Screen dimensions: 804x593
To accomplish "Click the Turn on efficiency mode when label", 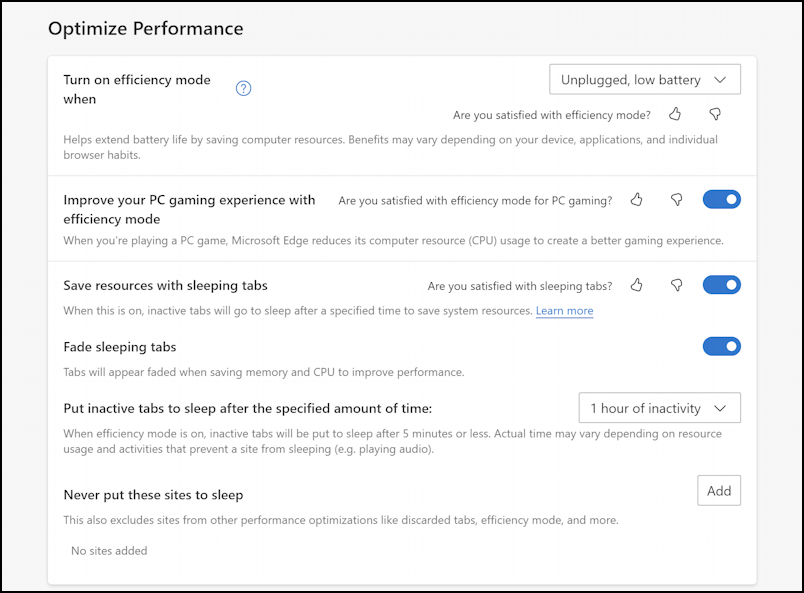I will coord(137,89).
